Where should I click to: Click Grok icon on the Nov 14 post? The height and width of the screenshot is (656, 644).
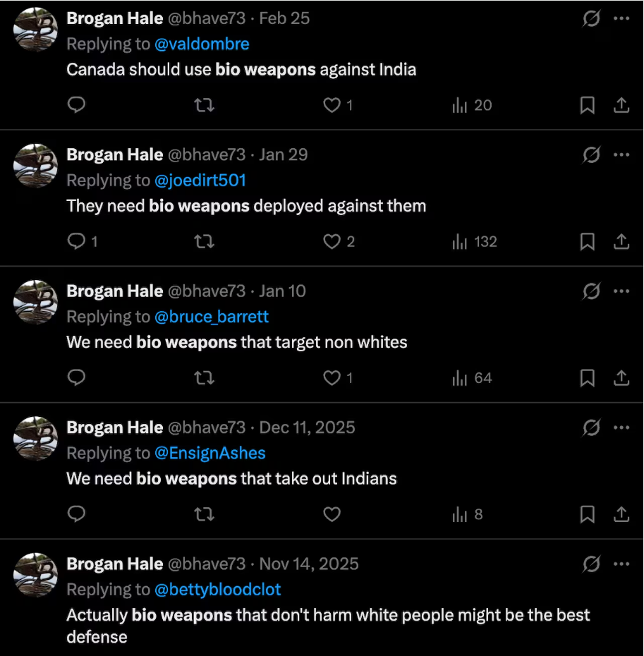(x=591, y=564)
